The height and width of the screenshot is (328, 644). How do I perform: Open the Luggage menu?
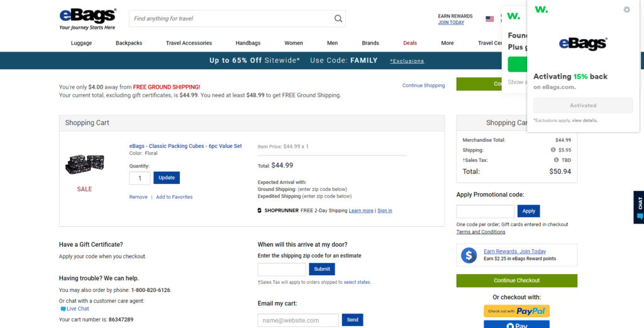[81, 43]
